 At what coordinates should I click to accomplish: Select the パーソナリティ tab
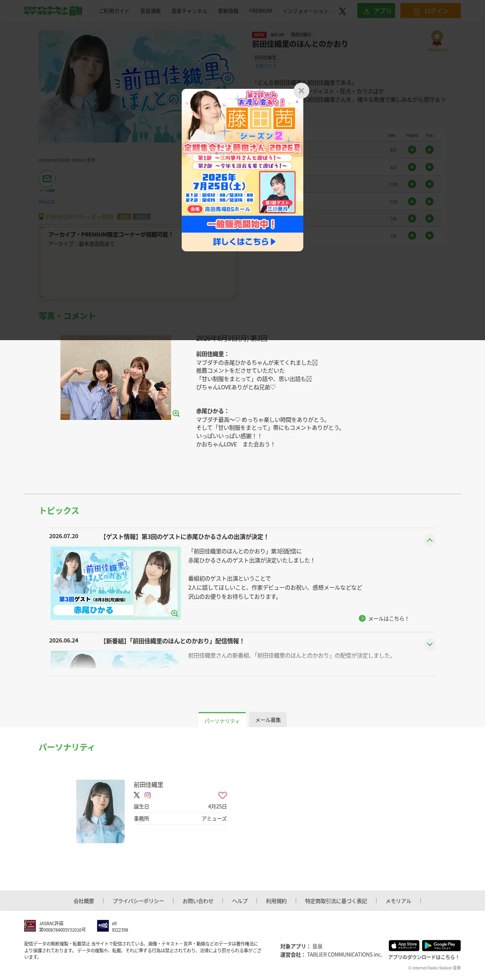click(222, 720)
